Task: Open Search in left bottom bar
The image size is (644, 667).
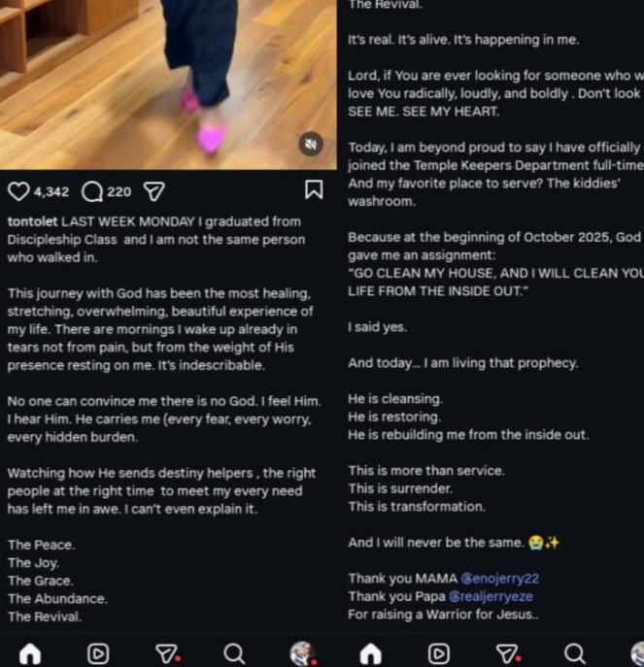Action: pyautogui.click(x=234, y=653)
